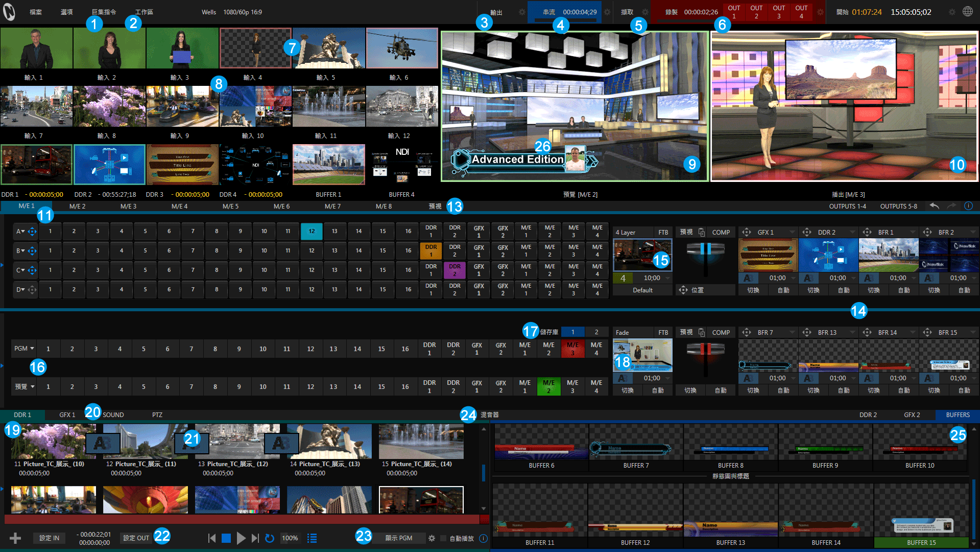
Task: Skip to next clip in DDR 1
Action: [x=255, y=538]
